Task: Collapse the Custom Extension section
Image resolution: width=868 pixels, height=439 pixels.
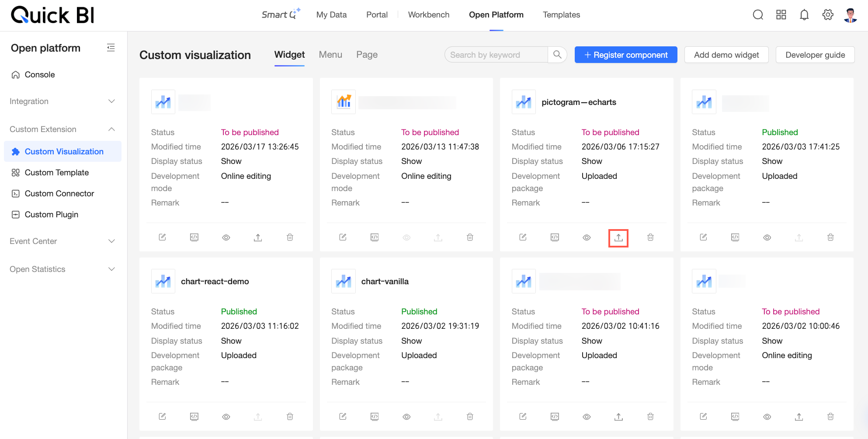Action: pos(63,129)
